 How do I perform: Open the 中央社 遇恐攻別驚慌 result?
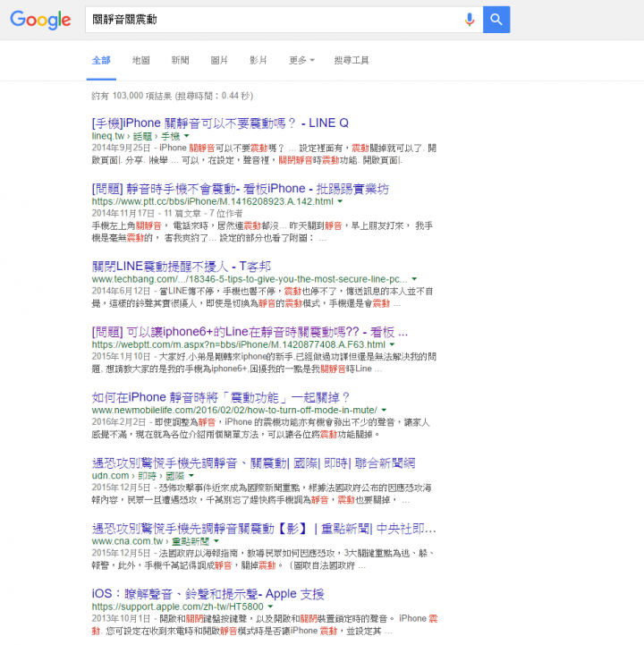(x=264, y=529)
